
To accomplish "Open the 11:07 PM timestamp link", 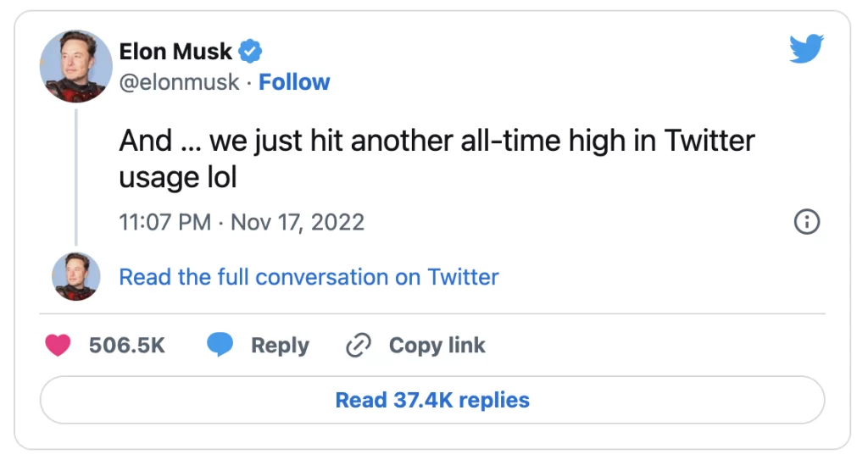I will pos(164,222).
